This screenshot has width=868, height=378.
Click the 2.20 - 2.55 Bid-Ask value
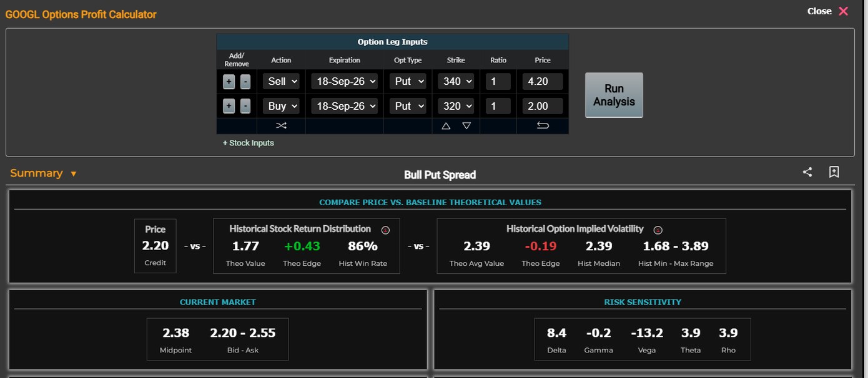coord(243,333)
